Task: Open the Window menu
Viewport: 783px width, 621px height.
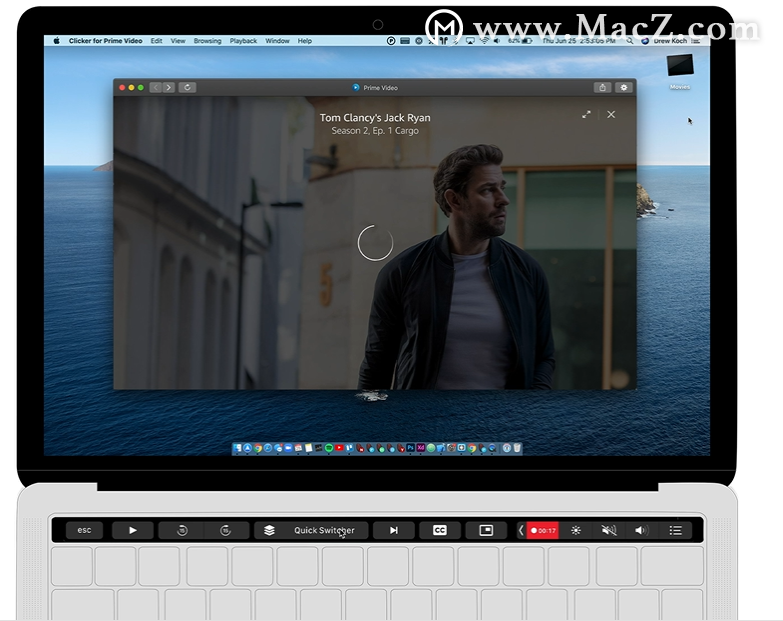Action: [x=277, y=41]
